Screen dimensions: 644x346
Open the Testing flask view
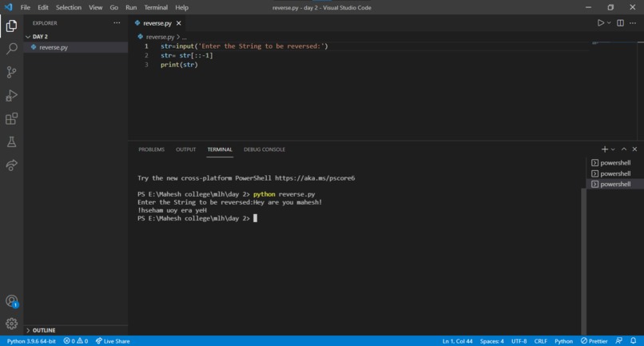[11, 141]
